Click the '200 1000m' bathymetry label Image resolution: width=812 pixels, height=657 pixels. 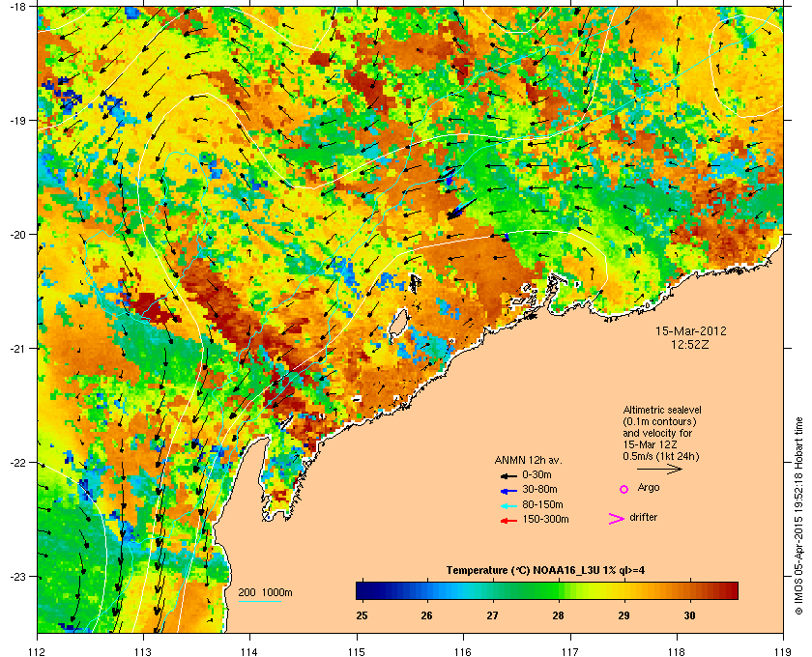[265, 592]
